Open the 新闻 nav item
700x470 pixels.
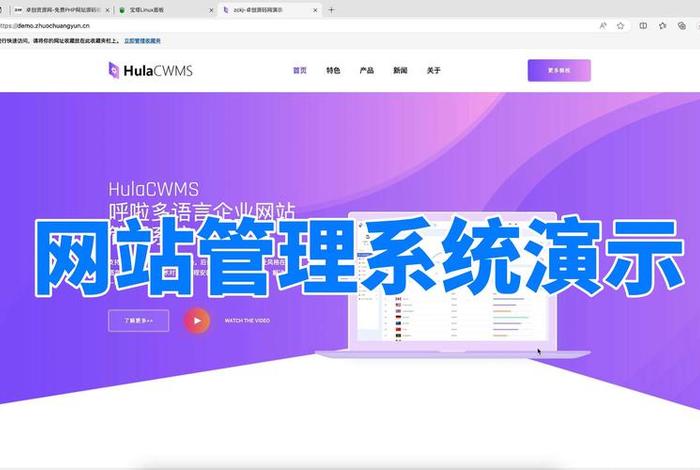pyautogui.click(x=400, y=71)
